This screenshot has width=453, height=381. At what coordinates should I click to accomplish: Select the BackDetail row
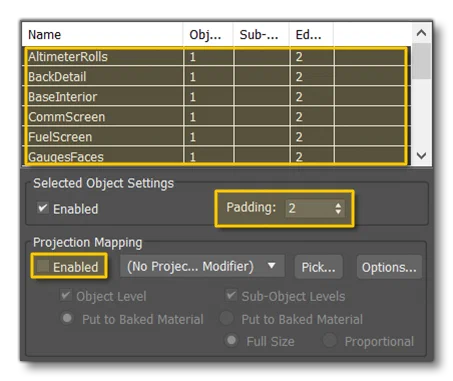click(217, 77)
